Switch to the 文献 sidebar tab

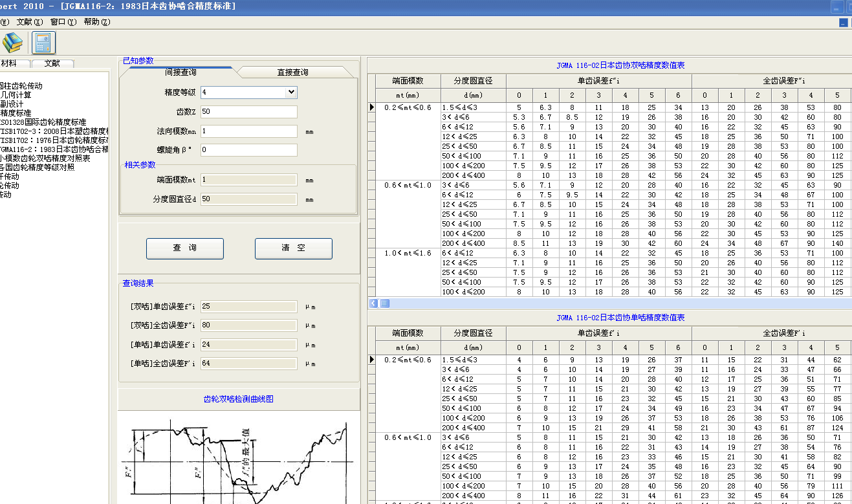pyautogui.click(x=52, y=63)
